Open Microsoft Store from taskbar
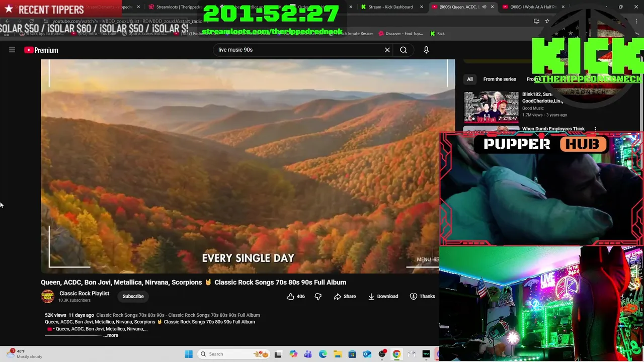Image resolution: width=644 pixels, height=362 pixels. pos(352,354)
